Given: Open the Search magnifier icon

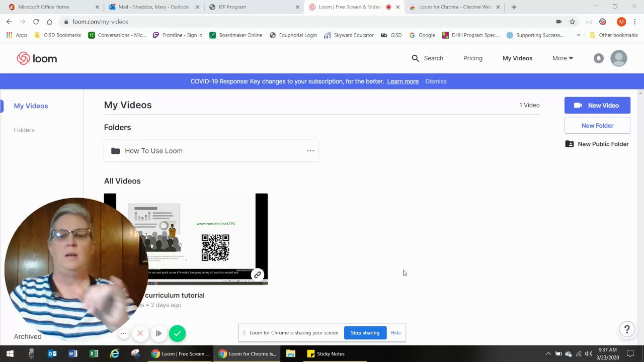Looking at the screenshot, I should [x=415, y=58].
